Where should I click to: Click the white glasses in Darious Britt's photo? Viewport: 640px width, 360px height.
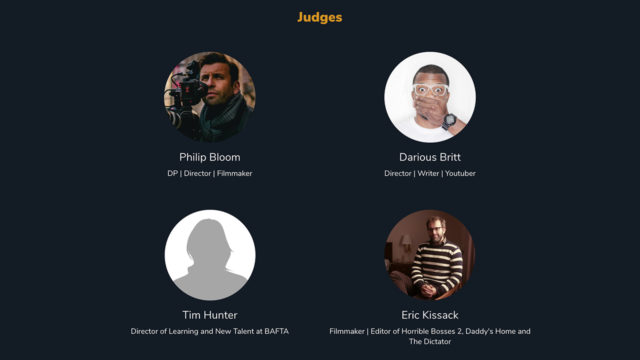pyautogui.click(x=430, y=89)
